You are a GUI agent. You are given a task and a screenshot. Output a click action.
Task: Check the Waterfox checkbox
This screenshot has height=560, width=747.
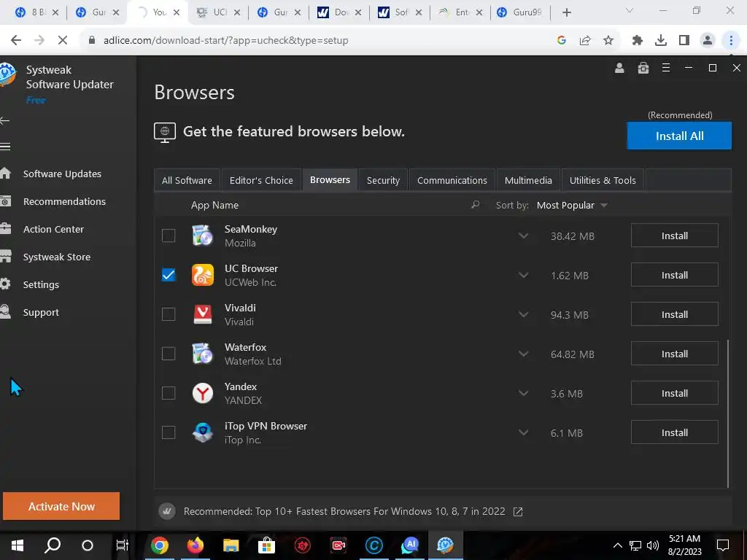tap(169, 354)
